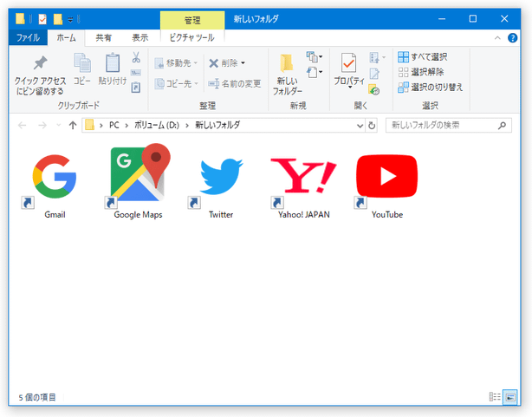Viewport: 532px width, 417px height.
Task: Collapse the ribbon with chevron
Action: 497,37
